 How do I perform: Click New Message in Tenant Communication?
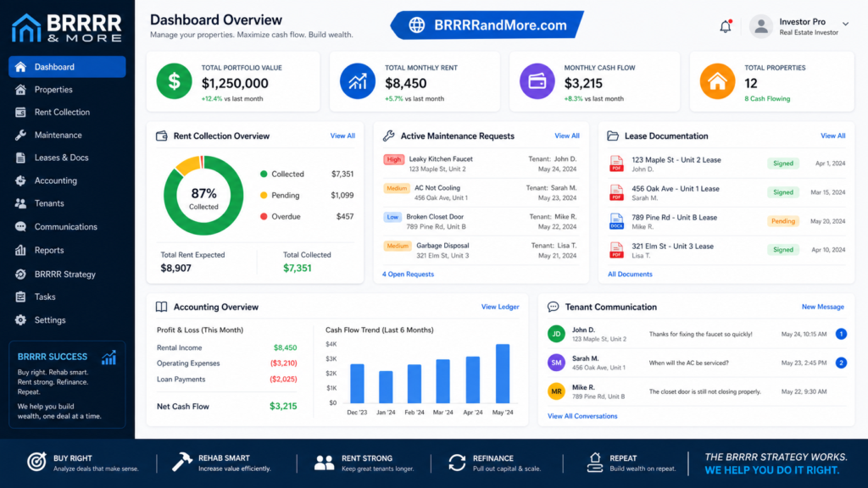822,307
